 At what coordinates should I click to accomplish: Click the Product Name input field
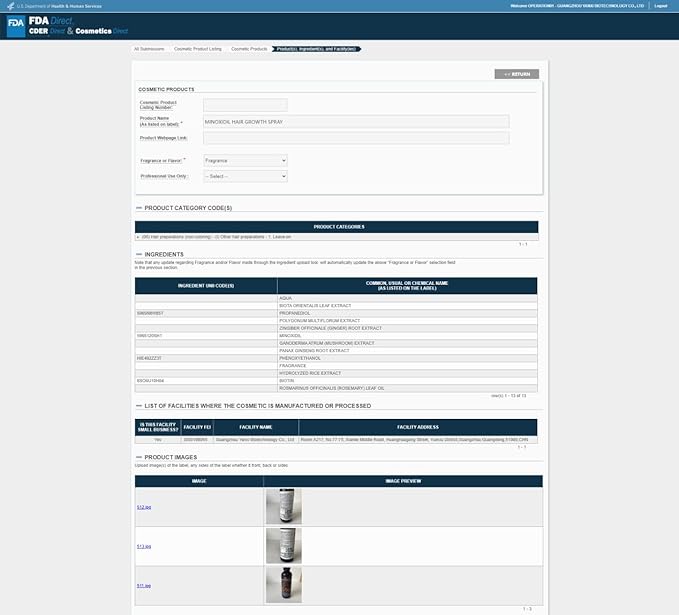[x=355, y=121]
